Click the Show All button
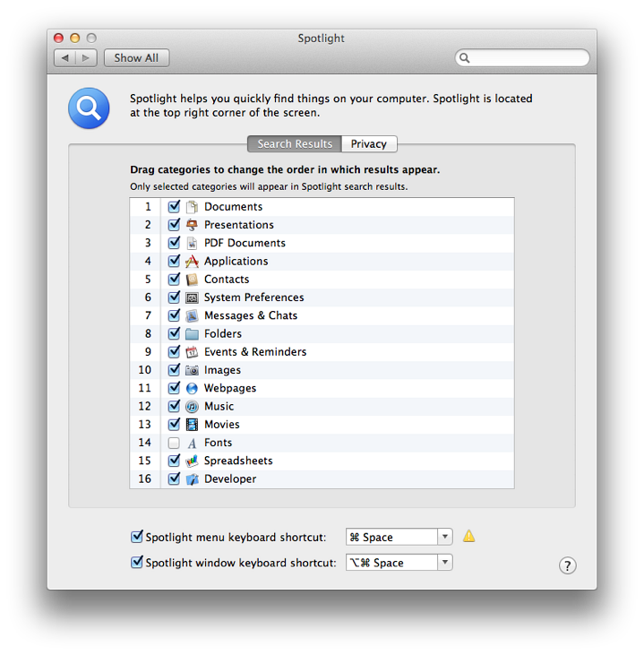 [136, 58]
